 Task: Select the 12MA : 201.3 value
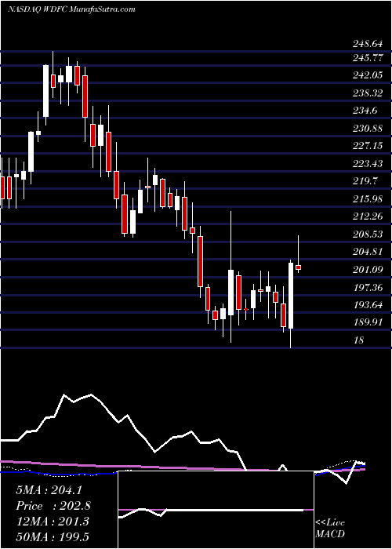53,522
